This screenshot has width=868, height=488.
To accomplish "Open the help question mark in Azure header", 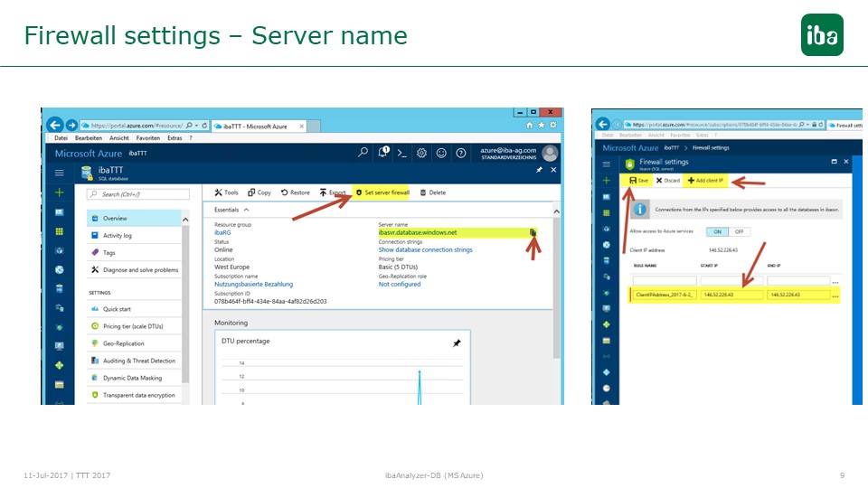I will pyautogui.click(x=460, y=154).
